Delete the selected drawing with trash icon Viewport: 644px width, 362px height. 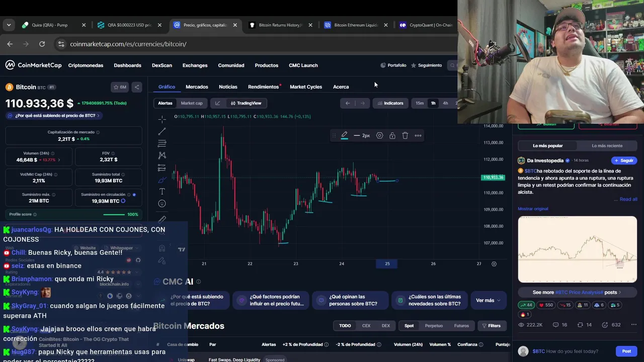click(x=405, y=135)
